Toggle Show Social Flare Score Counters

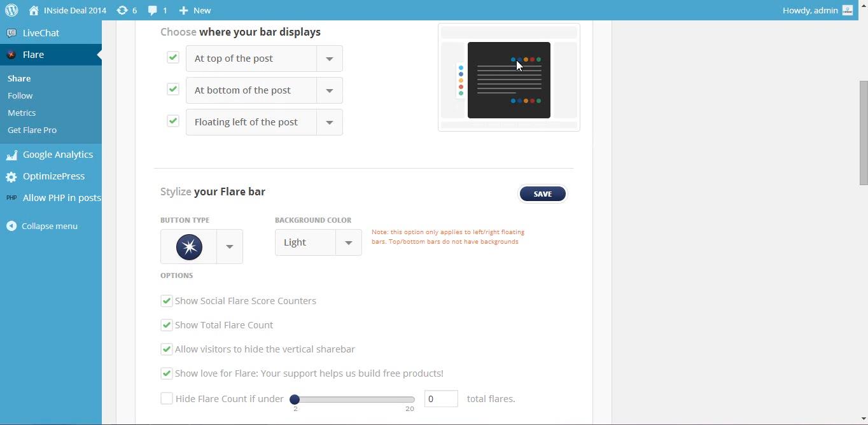(166, 301)
